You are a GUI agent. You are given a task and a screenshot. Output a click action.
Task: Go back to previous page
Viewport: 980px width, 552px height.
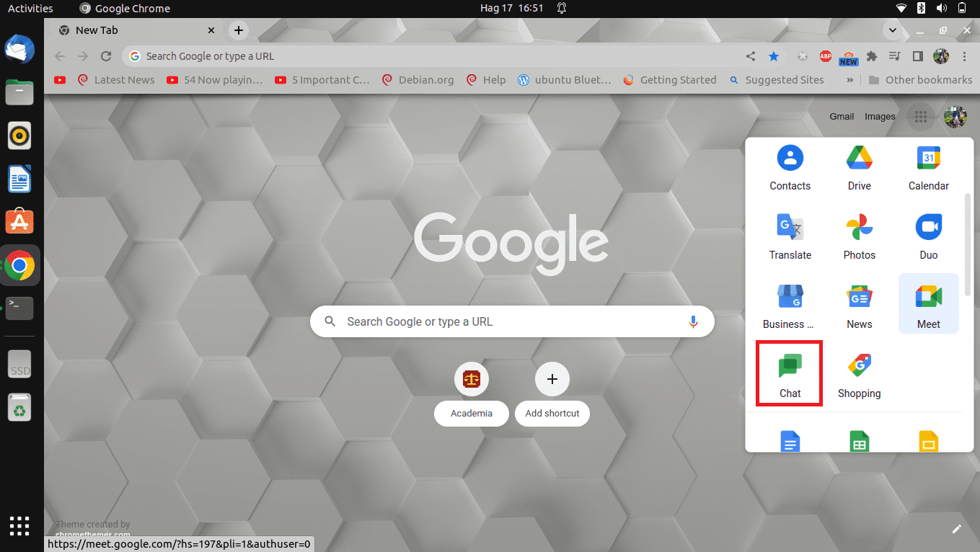pyautogui.click(x=60, y=56)
